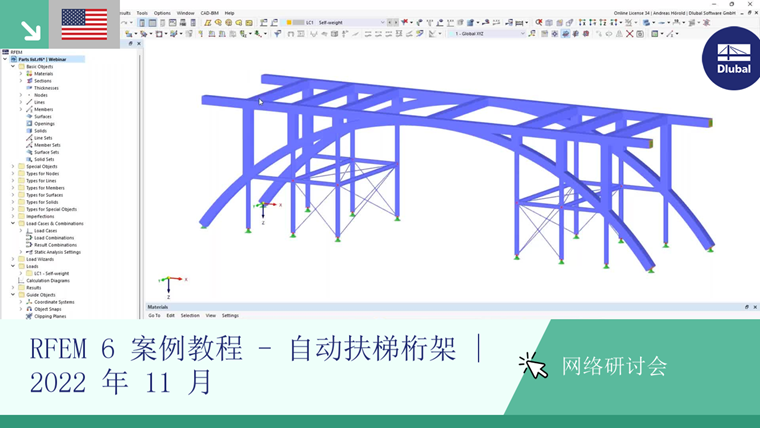The image size is (760, 428).
Task: Click the red X delete icon in toolbar
Action: click(629, 33)
